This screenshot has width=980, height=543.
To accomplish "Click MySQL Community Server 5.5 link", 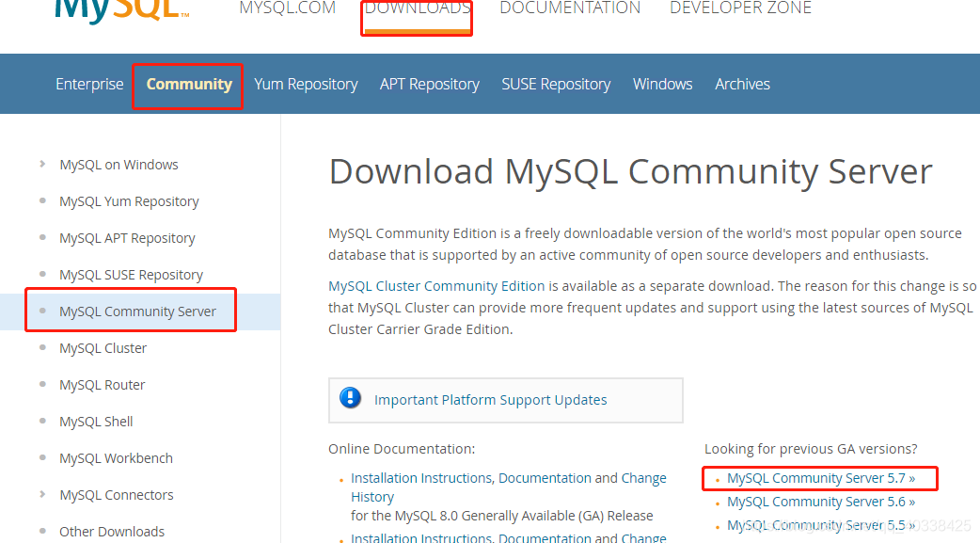I will [821, 525].
